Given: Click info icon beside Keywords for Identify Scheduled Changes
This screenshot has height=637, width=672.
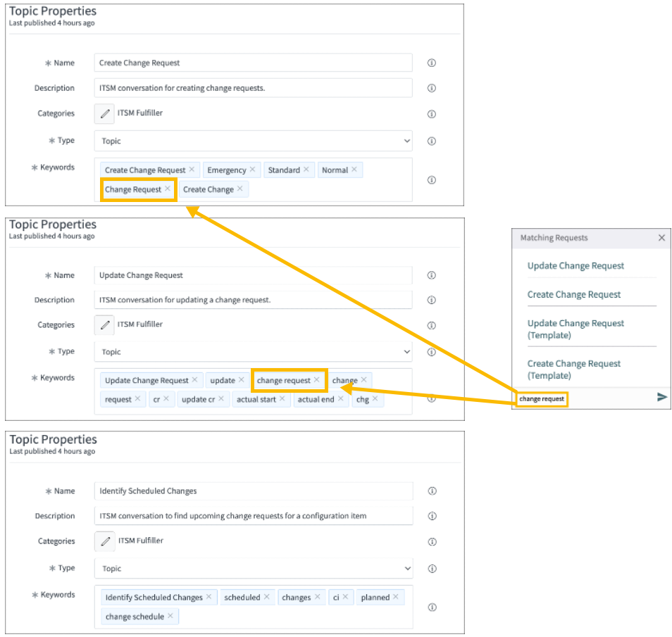Looking at the screenshot, I should pos(431,605).
